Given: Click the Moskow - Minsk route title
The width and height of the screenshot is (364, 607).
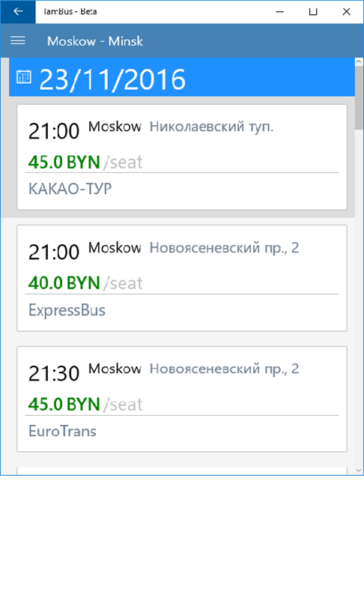Looking at the screenshot, I should pos(95,41).
